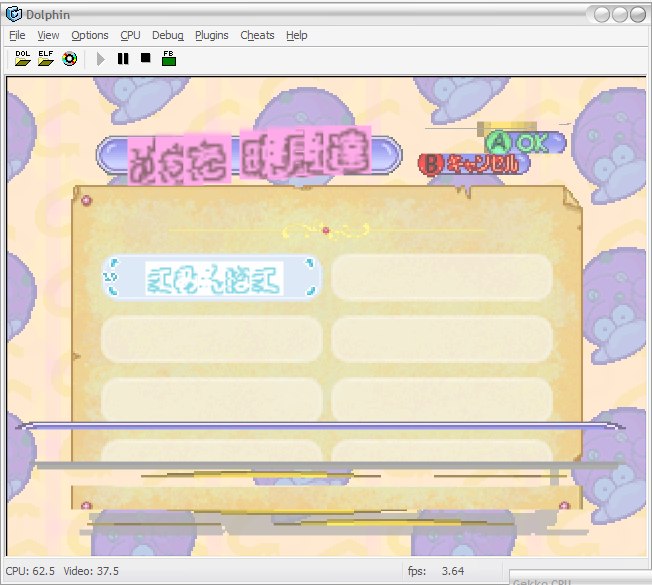Click the Open DOL file icon
This screenshot has height=585, width=652.
click(x=22, y=59)
